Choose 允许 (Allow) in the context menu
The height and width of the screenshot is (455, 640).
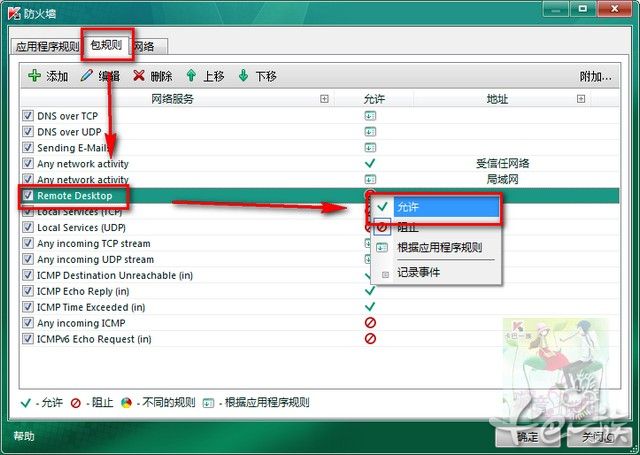click(408, 207)
